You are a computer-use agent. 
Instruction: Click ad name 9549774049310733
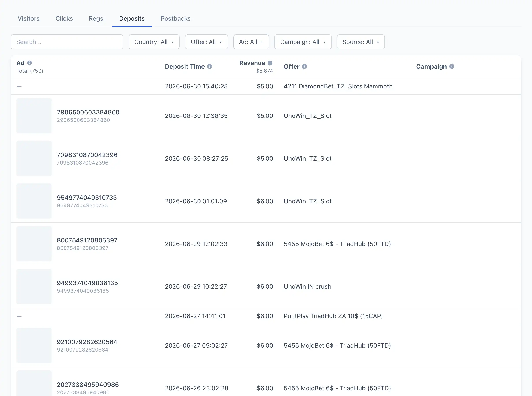pyautogui.click(x=87, y=198)
